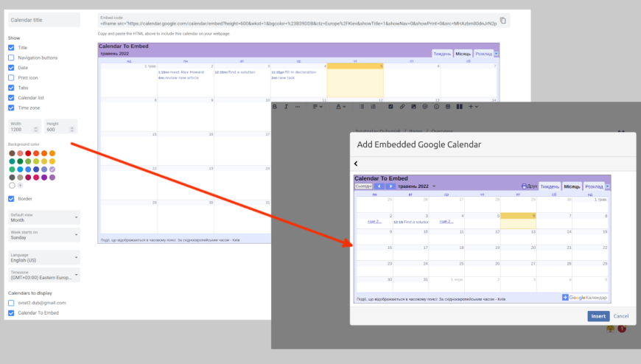
Task: Insert bullet list from editor toolbar
Action: coord(362,107)
